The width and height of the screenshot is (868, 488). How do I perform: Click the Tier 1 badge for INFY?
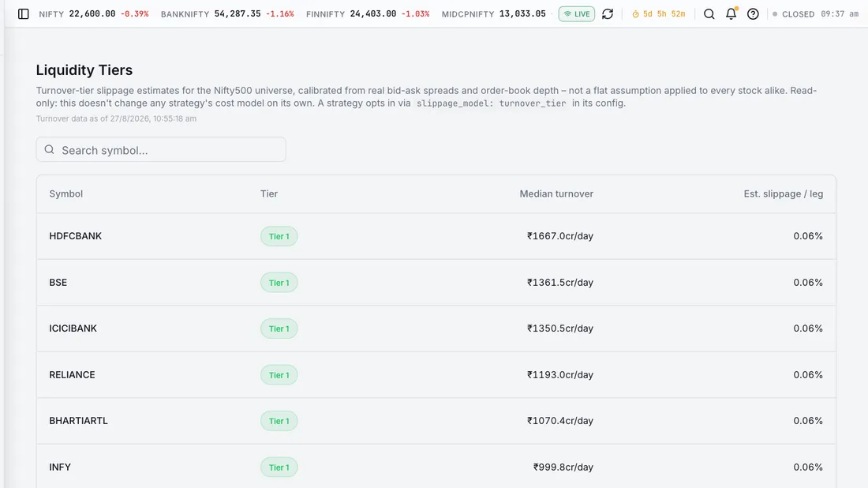pyautogui.click(x=279, y=467)
